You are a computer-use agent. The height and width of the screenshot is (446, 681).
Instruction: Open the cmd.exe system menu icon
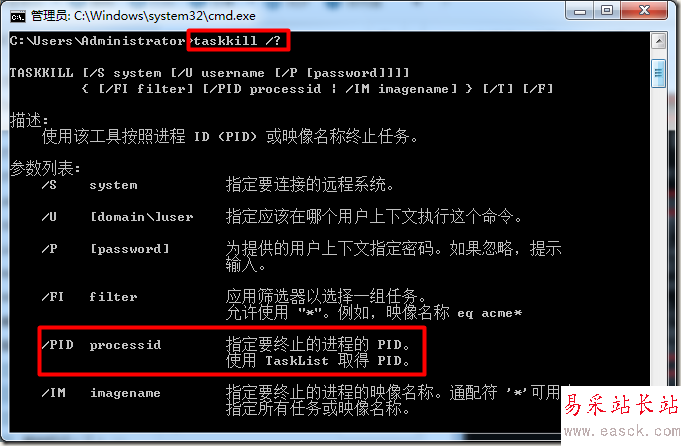(18, 17)
